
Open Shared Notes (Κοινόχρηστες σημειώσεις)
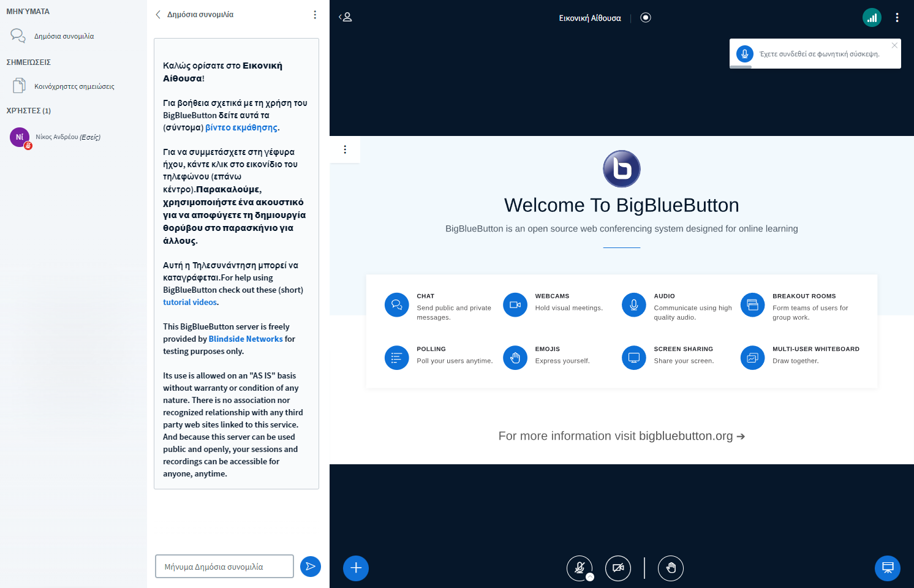(x=74, y=86)
